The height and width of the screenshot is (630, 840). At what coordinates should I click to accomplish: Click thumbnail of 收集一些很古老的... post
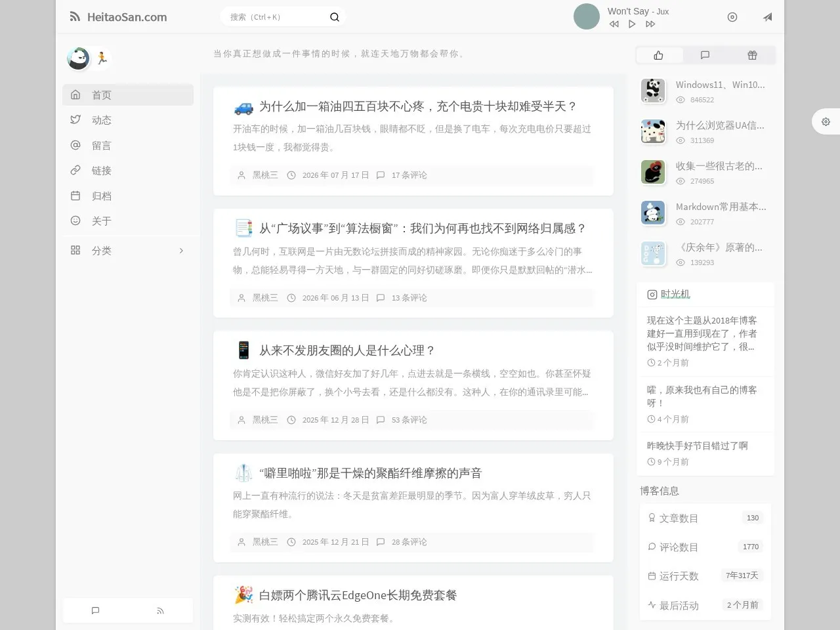point(653,172)
